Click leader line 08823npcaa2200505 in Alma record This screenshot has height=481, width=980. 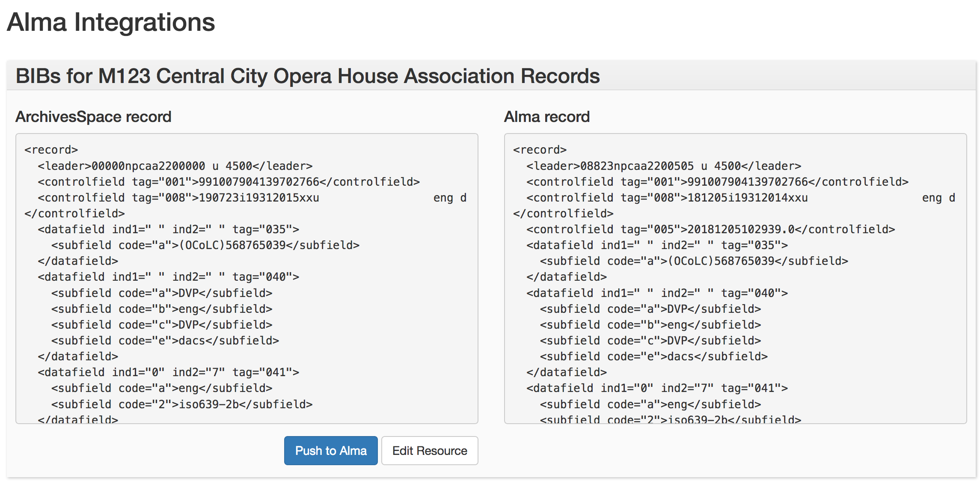coord(663,166)
